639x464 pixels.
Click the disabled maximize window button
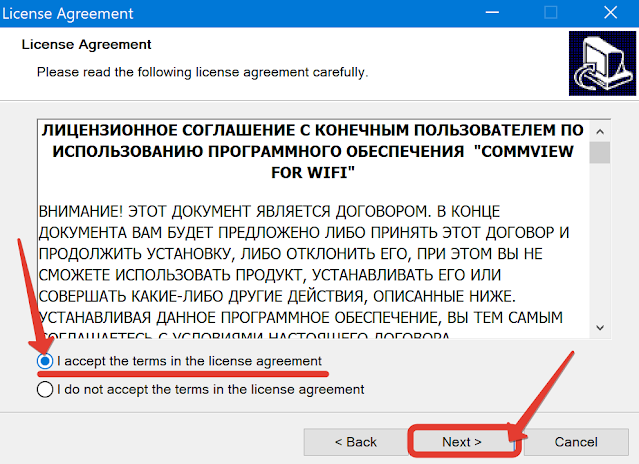(x=551, y=13)
